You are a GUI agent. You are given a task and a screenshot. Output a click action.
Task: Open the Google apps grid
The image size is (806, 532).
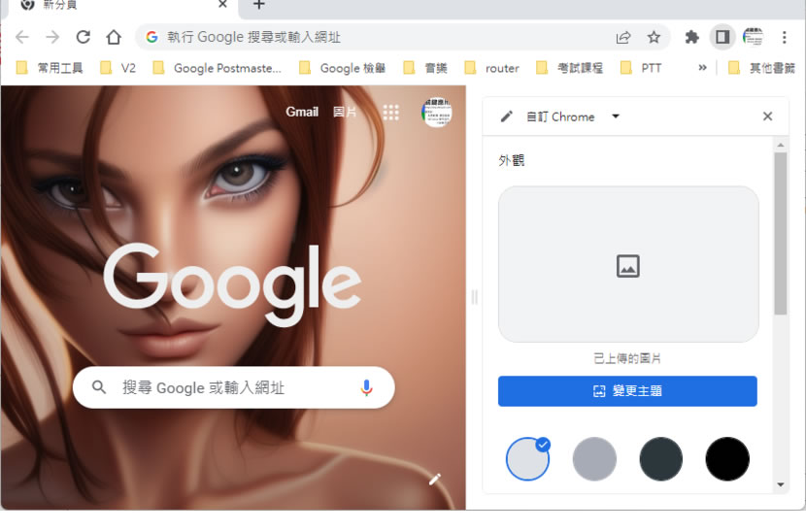pos(390,112)
